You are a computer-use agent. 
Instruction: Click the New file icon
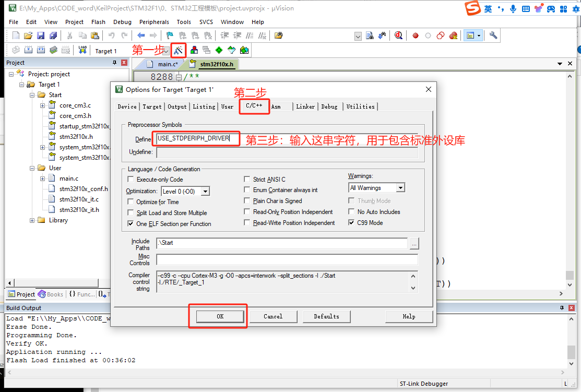16,35
